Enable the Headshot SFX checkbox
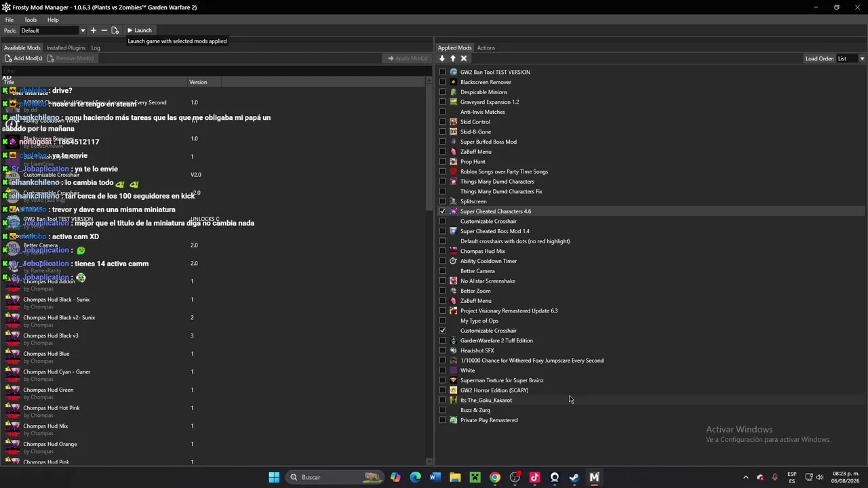The height and width of the screenshot is (488, 868). (443, 350)
